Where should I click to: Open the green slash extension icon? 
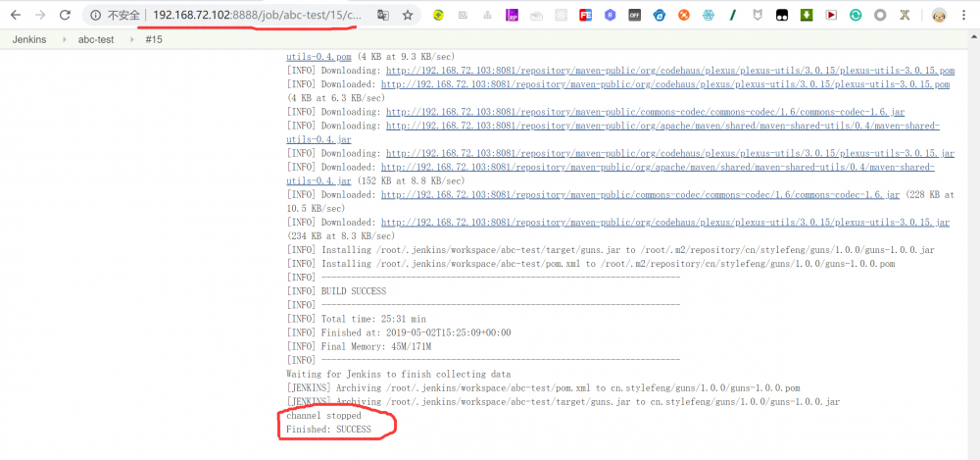tap(732, 15)
